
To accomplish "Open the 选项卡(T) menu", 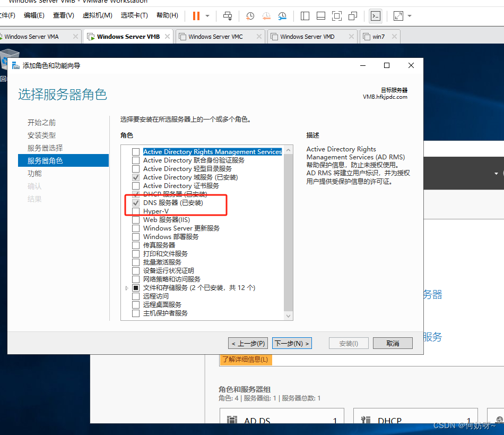I will click(134, 15).
